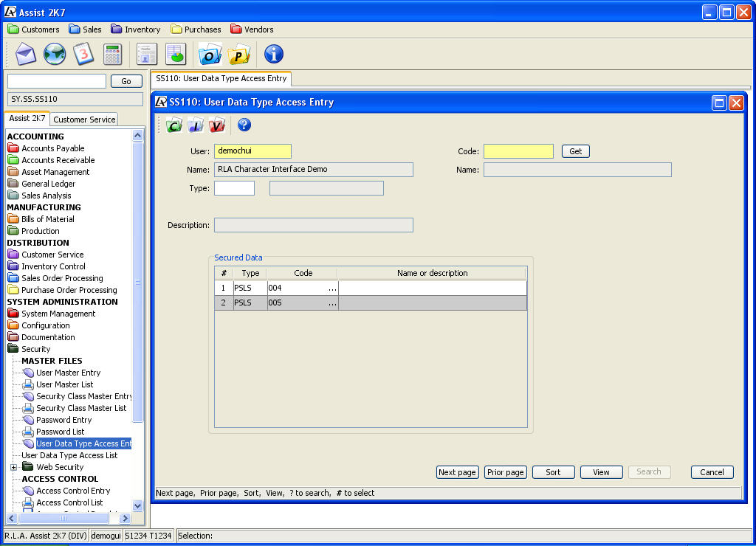756x546 pixels.
Task: Open the Sales menu
Action: (86, 30)
